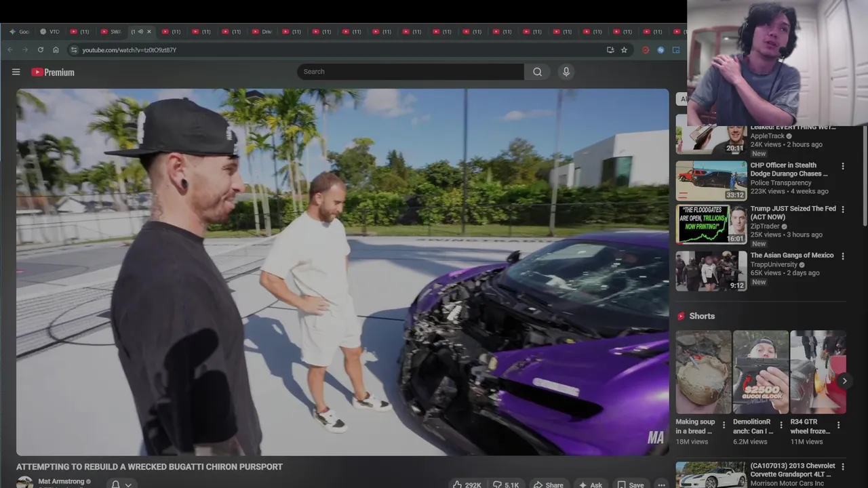Screen dimensions: 868x488
Task: Click the Shorts section icon
Action: (x=681, y=316)
